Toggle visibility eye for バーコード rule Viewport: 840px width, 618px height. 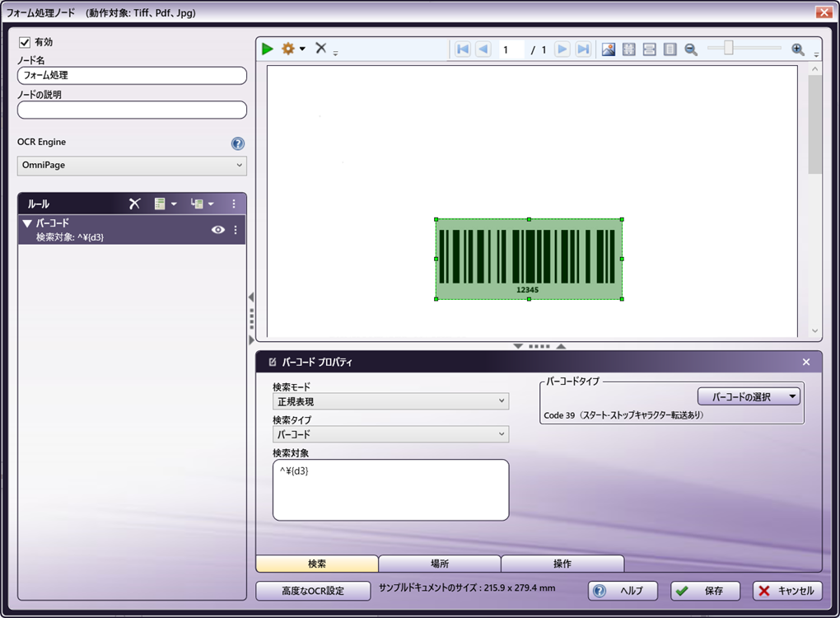[x=218, y=229]
